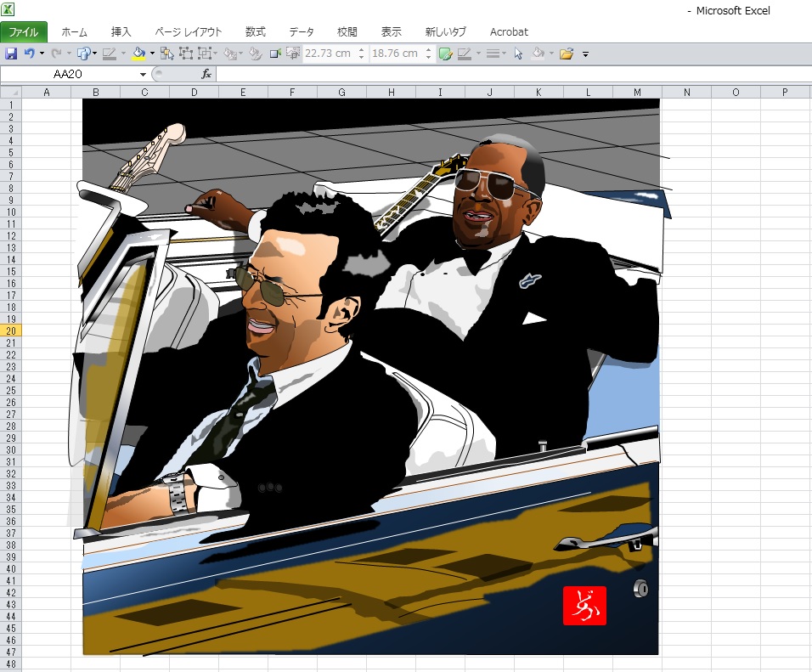812x672 pixels.
Task: Select column O header
Action: point(736,93)
